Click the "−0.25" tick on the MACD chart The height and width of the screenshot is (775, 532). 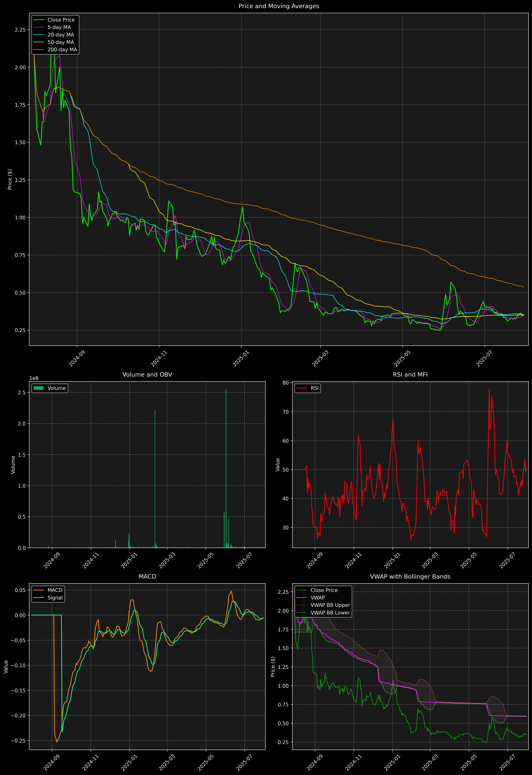click(18, 741)
